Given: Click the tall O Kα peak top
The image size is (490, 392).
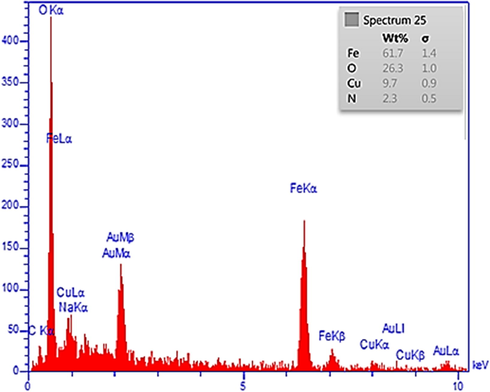Looking at the screenshot, I should pos(51,18).
